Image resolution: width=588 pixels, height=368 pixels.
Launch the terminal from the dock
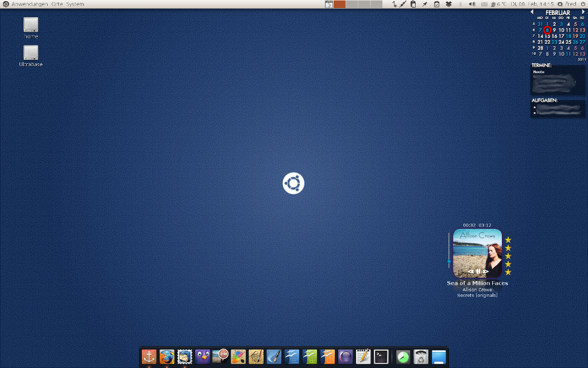click(x=381, y=357)
